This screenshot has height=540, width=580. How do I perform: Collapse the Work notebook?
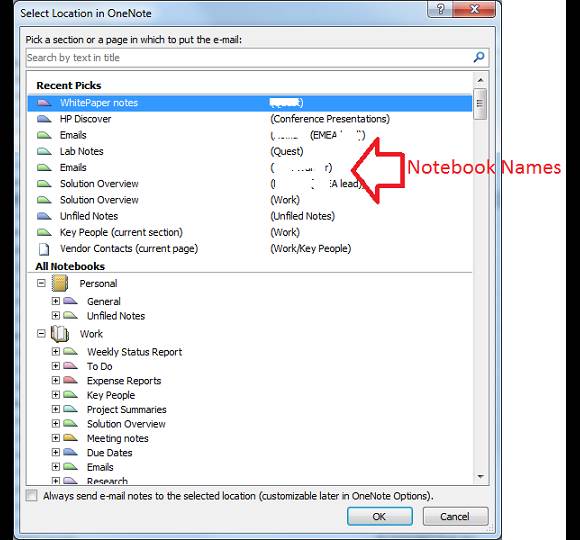(41, 334)
